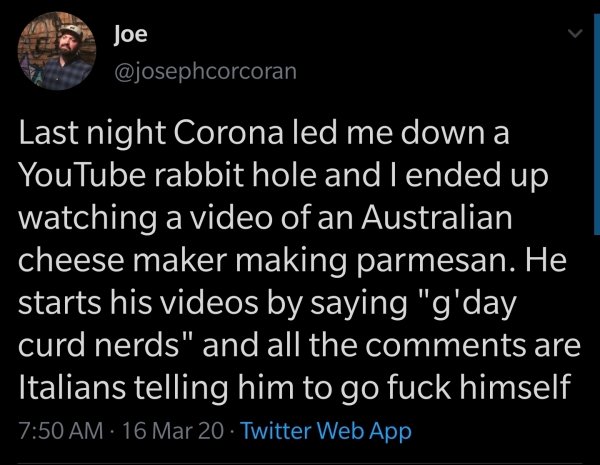Click the word himself ending the tweet
Viewport: 600px width, 465px height.
point(515,387)
